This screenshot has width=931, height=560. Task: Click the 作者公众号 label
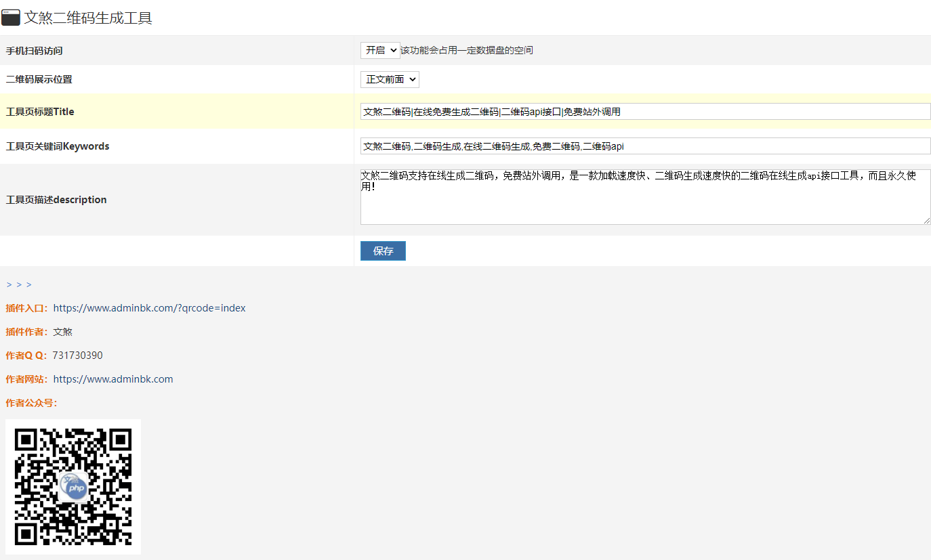[x=31, y=403]
